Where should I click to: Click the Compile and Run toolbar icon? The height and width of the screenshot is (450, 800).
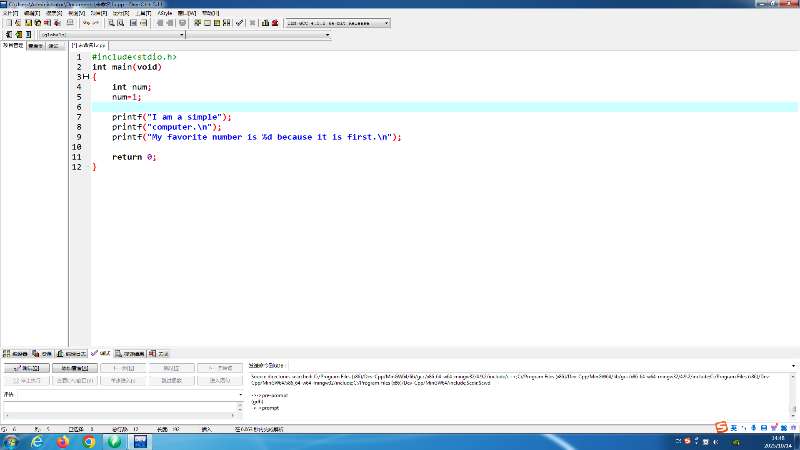click(x=217, y=23)
